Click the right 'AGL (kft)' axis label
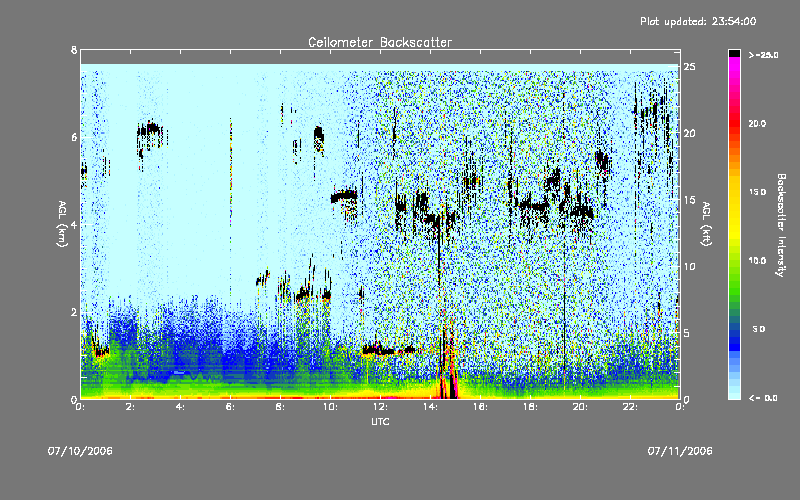This screenshot has height=500, width=800. pyautogui.click(x=707, y=224)
